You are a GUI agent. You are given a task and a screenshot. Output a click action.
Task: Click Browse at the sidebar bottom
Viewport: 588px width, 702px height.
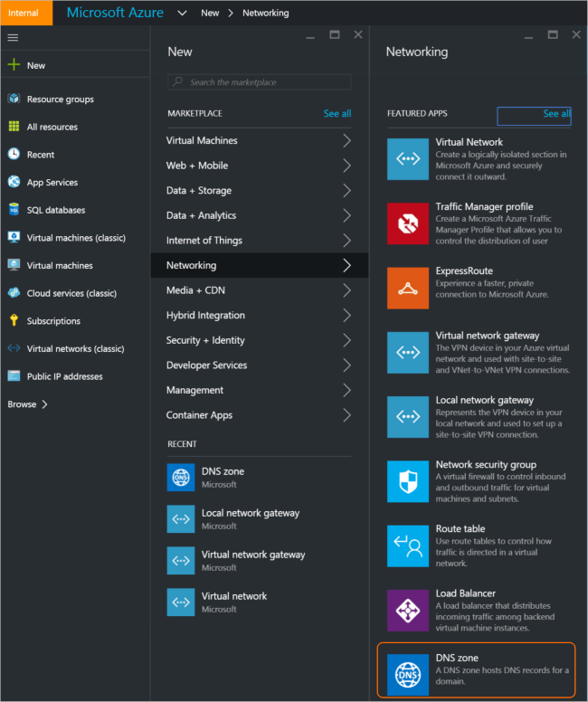tap(27, 404)
